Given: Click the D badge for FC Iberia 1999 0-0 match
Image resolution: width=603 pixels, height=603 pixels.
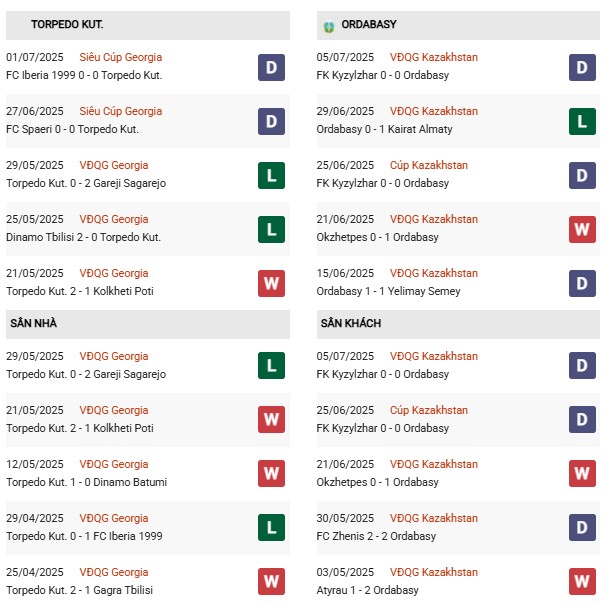Looking at the screenshot, I should tap(270, 67).
